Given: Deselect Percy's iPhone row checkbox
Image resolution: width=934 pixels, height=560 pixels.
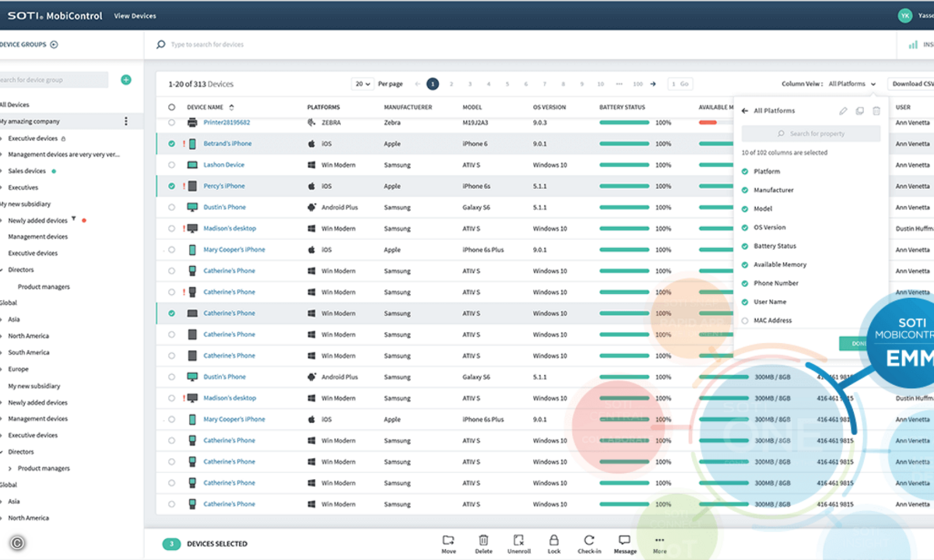Looking at the screenshot, I should coord(172,186).
